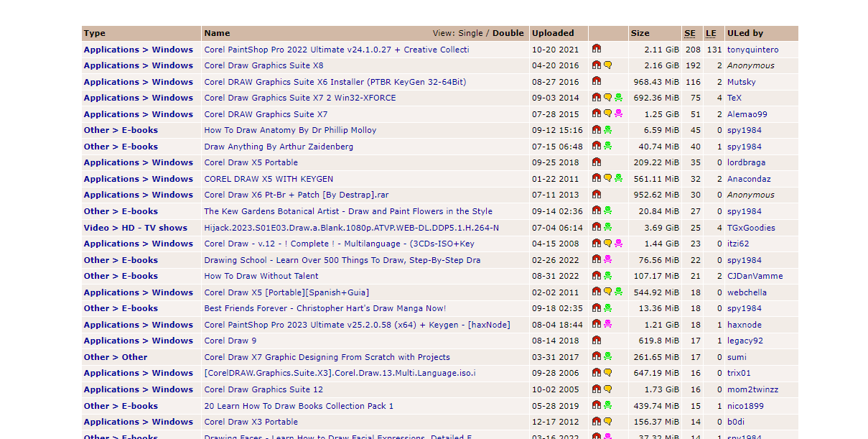Select size value 619.8 MiB
Viewport: 868px width, 439px height.
click(x=659, y=341)
